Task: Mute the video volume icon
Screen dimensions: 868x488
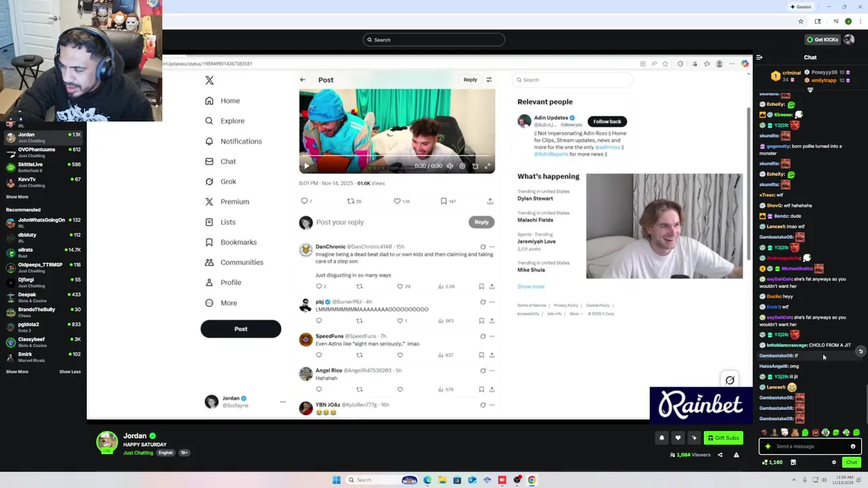Action: (x=450, y=165)
